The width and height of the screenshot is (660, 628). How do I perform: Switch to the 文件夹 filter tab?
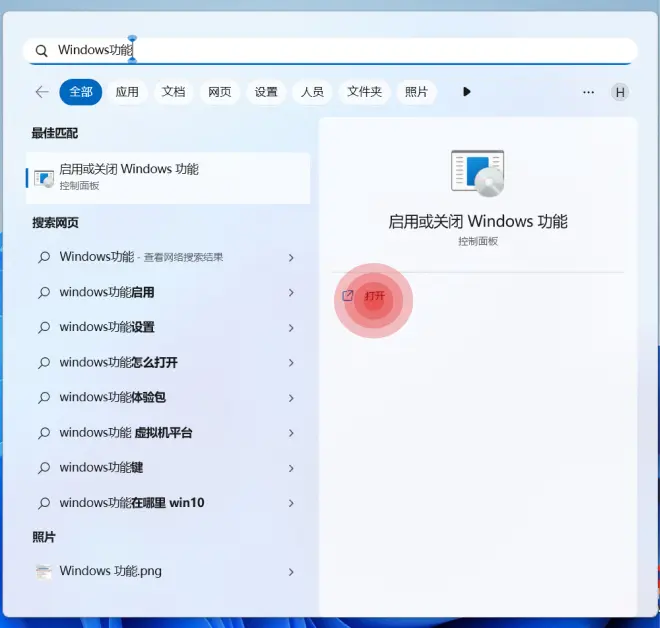(365, 92)
